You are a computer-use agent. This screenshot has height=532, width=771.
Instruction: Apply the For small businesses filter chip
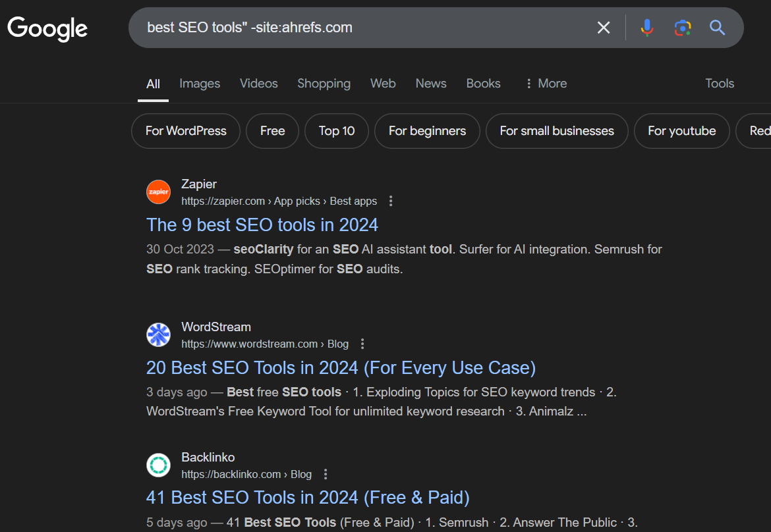(x=557, y=130)
